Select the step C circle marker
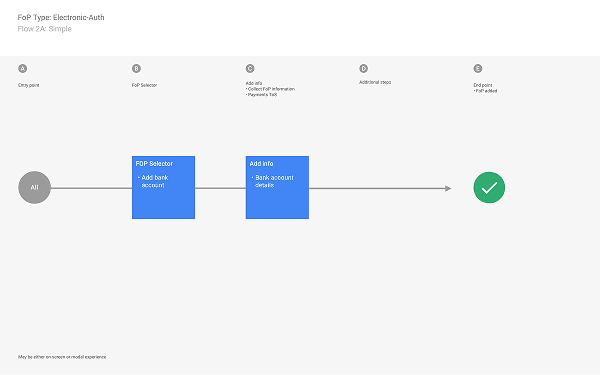Viewport: 600px width, 375px height. pos(250,68)
